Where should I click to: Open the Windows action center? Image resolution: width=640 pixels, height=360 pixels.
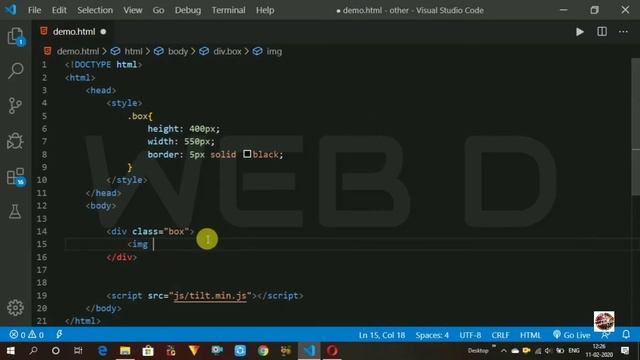[625, 351]
